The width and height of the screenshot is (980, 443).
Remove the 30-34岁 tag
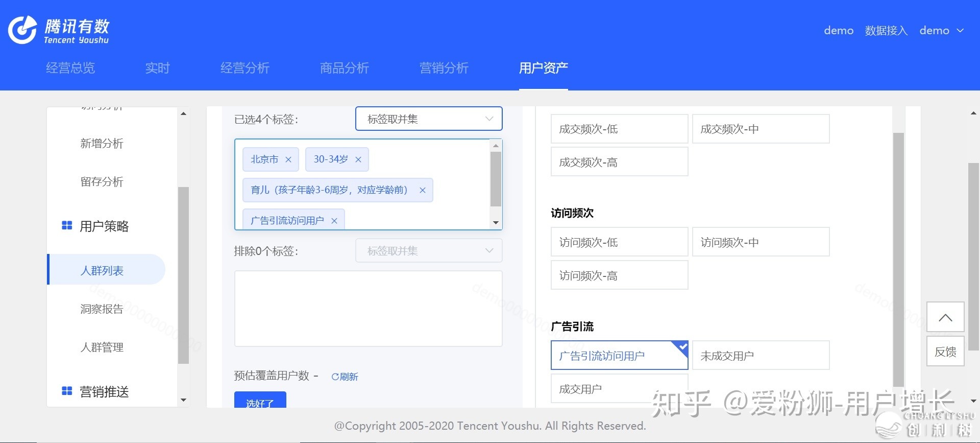click(x=358, y=160)
